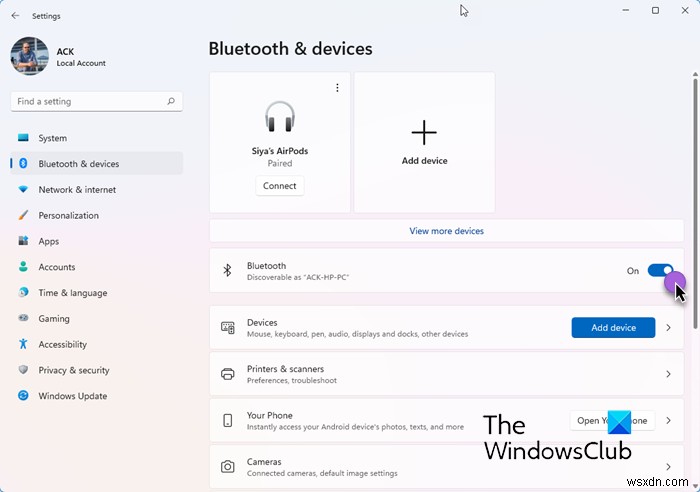Click the Add device plus tile
This screenshot has width=700, height=492.
point(424,142)
